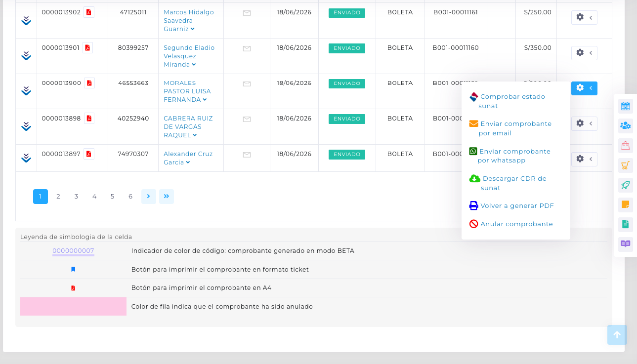The width and height of the screenshot is (637, 364).
Task: Expand row details for receipt 0000013897
Action: pos(27,158)
